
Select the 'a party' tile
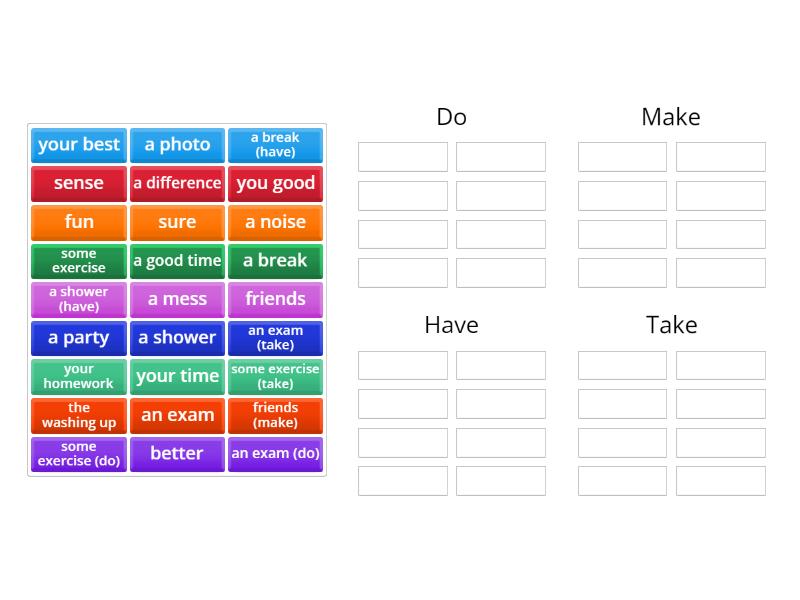[78, 338]
